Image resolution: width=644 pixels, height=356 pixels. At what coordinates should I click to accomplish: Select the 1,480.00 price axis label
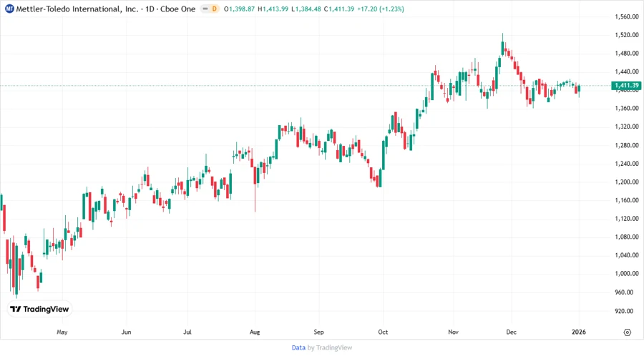(x=627, y=54)
